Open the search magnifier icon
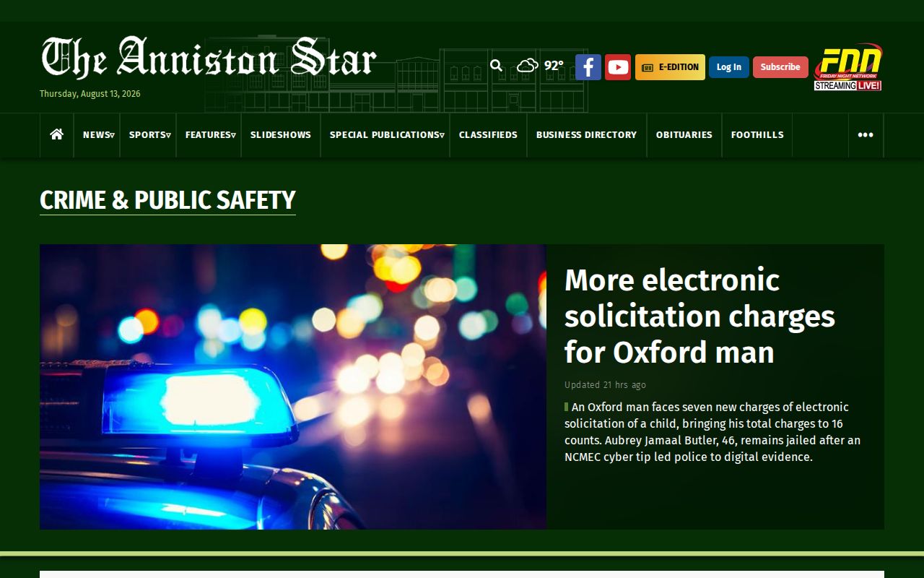Viewport: 924px width, 578px height. click(x=496, y=66)
